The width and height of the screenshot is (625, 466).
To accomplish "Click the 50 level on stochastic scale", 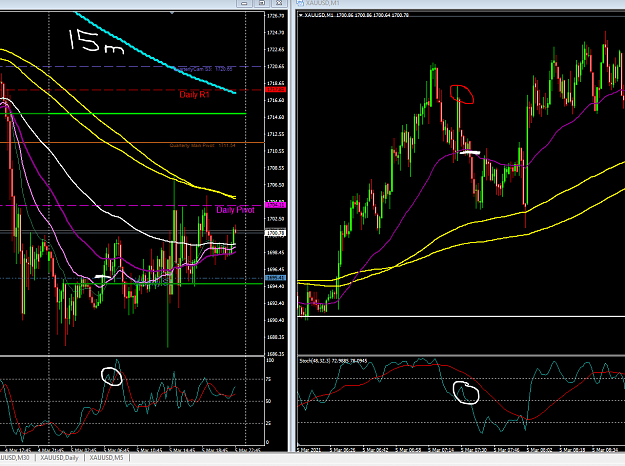I will 269,401.
